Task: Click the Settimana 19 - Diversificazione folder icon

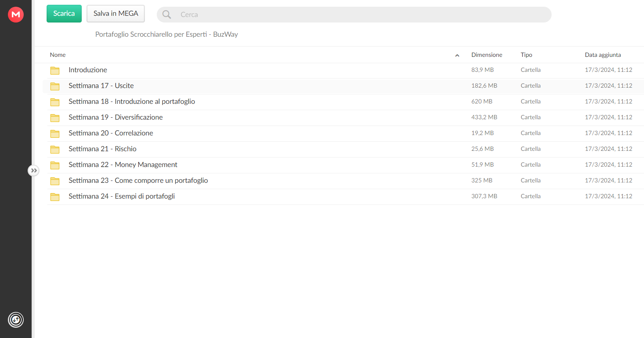Action: pos(55,118)
